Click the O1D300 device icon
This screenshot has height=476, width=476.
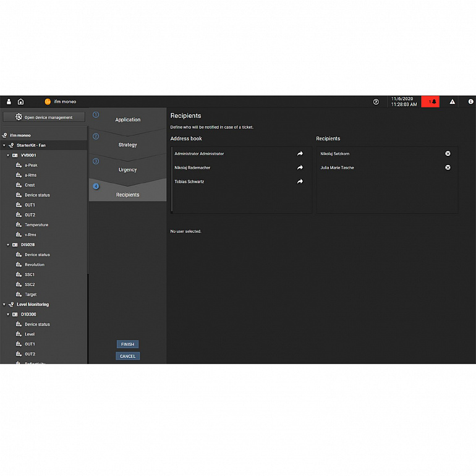15,315
